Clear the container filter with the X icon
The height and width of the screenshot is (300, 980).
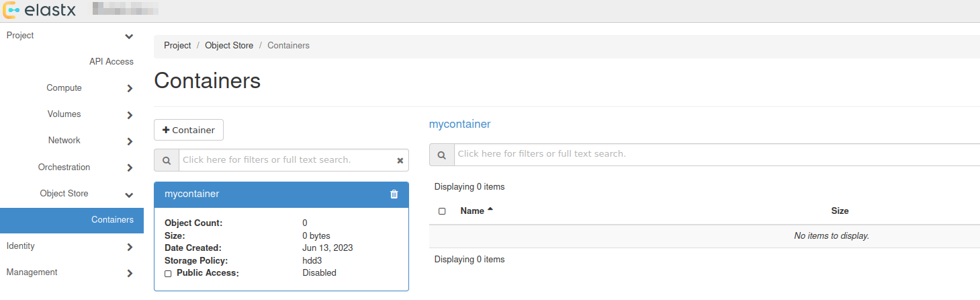[x=400, y=161]
